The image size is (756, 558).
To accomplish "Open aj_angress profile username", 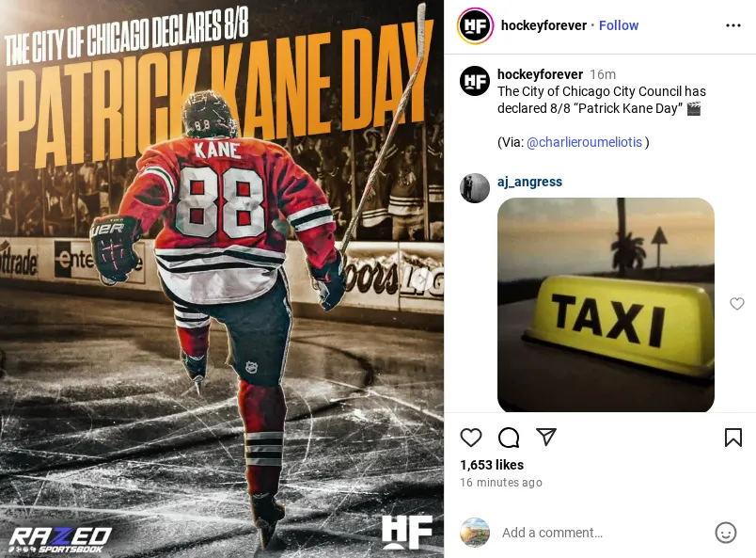I will point(529,182).
